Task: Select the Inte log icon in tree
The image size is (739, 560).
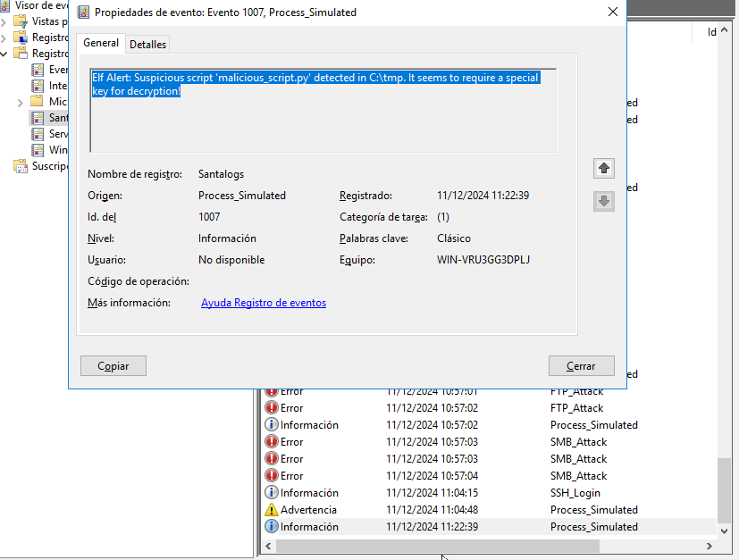Action: [x=38, y=86]
